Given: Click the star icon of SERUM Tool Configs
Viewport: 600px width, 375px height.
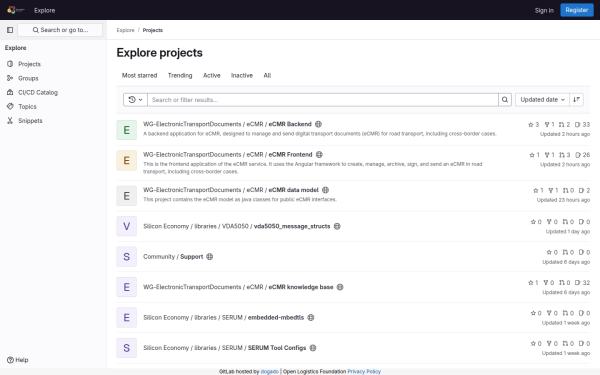Looking at the screenshot, I should [533, 343].
